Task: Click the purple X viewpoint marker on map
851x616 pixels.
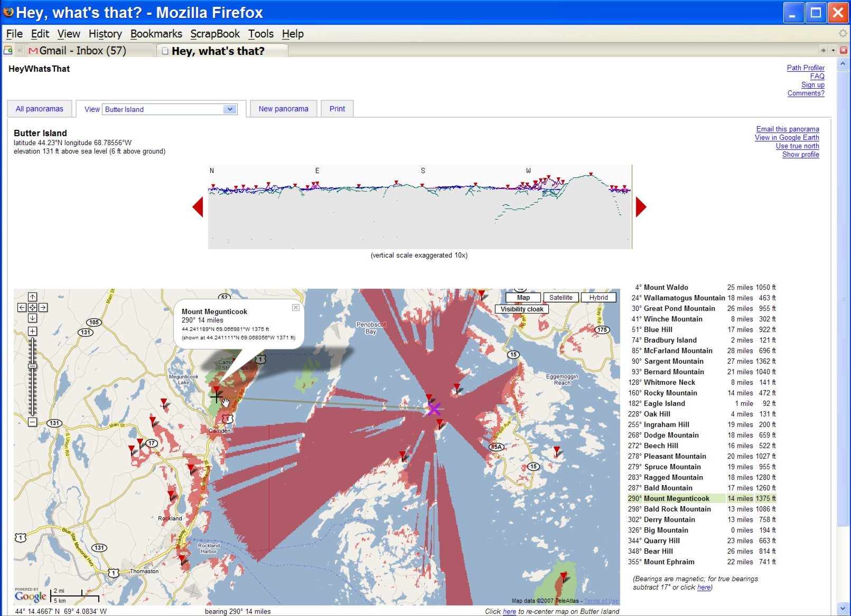Action: pyautogui.click(x=434, y=409)
